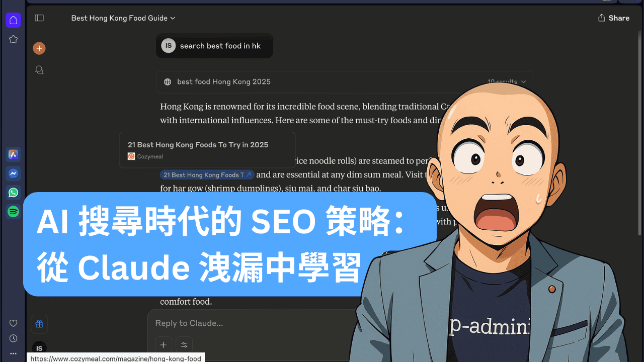Image resolution: width=644 pixels, height=362 pixels.
Task: Launch the Messenger app icon
Action: 14,174
